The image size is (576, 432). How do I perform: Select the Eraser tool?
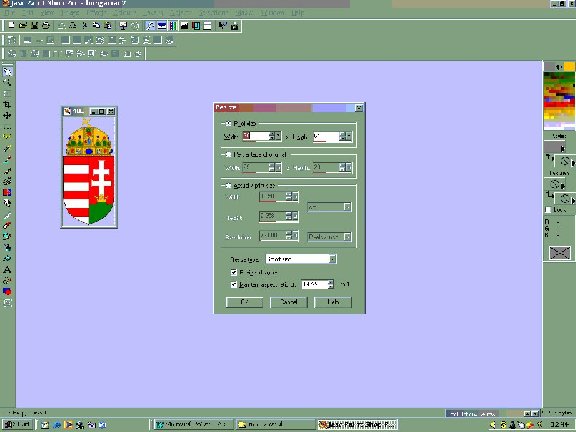tap(7, 225)
